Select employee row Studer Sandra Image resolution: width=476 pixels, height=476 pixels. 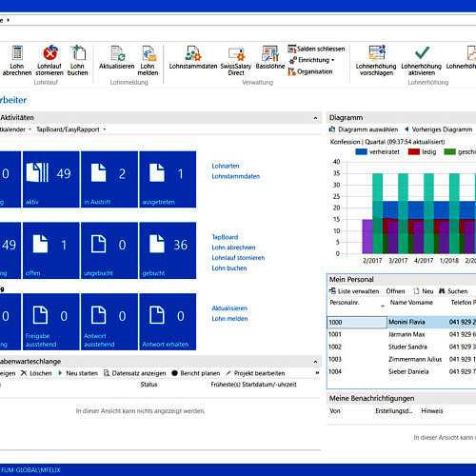click(x=402, y=347)
